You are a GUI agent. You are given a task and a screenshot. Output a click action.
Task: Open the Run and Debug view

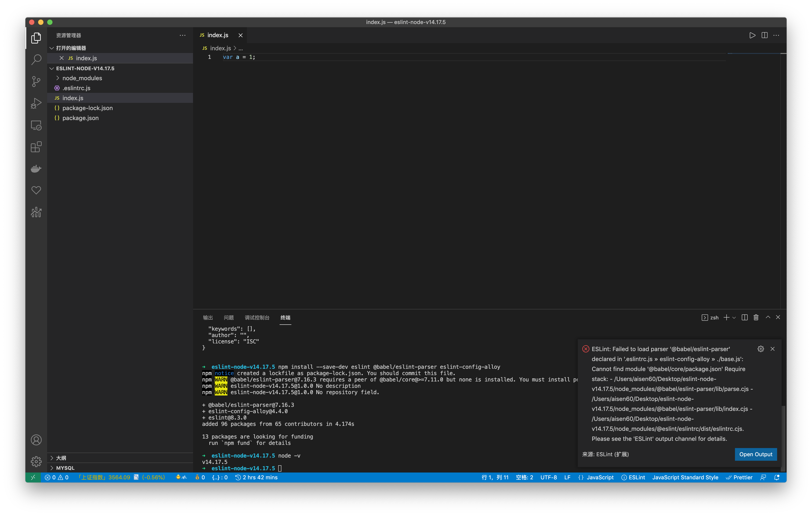(36, 103)
